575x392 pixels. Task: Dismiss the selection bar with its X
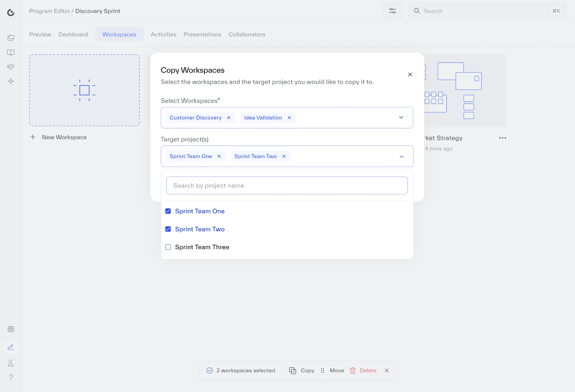coord(387,370)
